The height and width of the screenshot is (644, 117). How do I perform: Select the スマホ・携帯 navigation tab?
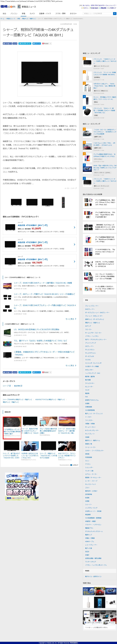pos(60,13)
